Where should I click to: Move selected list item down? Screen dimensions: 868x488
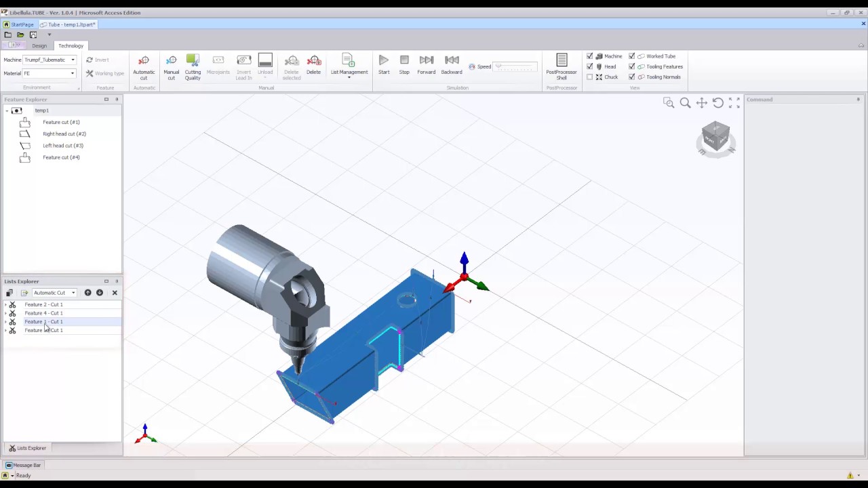pos(100,293)
